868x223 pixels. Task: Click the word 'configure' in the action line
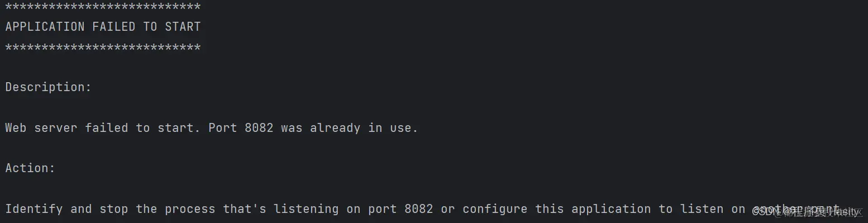[495, 209]
